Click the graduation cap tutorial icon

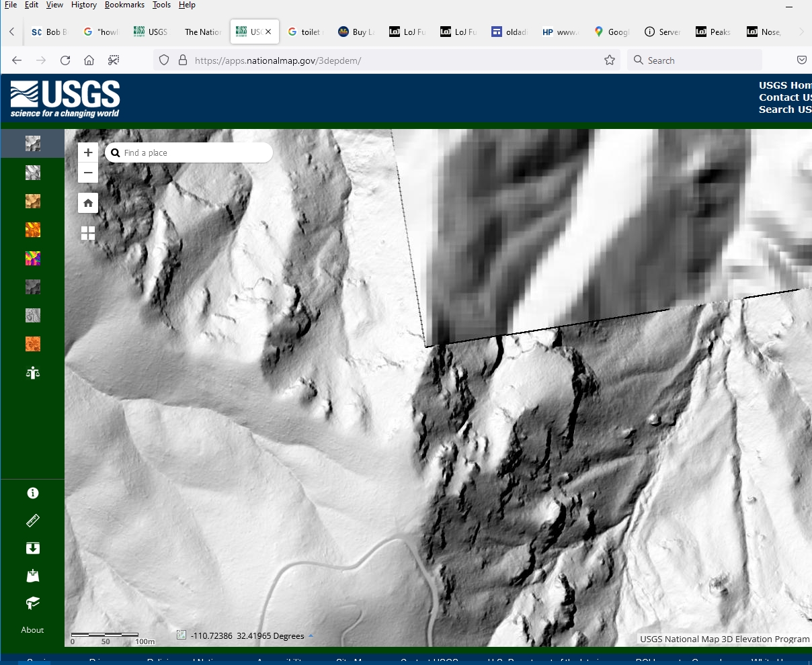click(x=32, y=603)
